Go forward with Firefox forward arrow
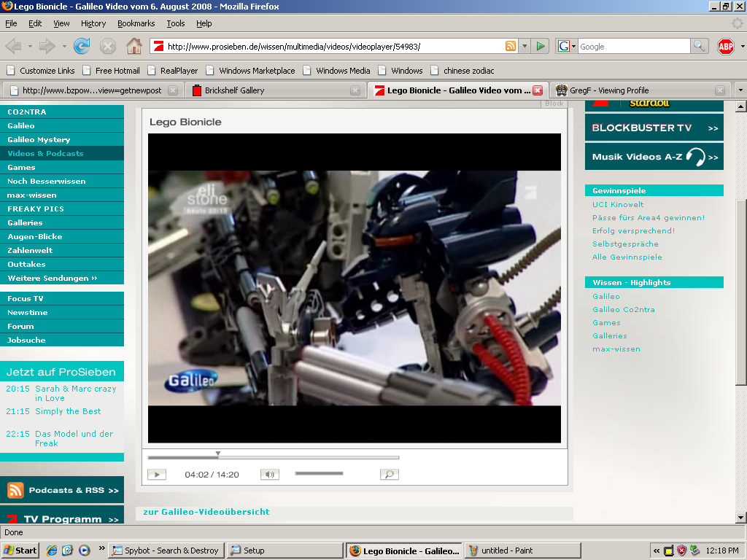The width and height of the screenshot is (747, 560). [x=47, y=46]
